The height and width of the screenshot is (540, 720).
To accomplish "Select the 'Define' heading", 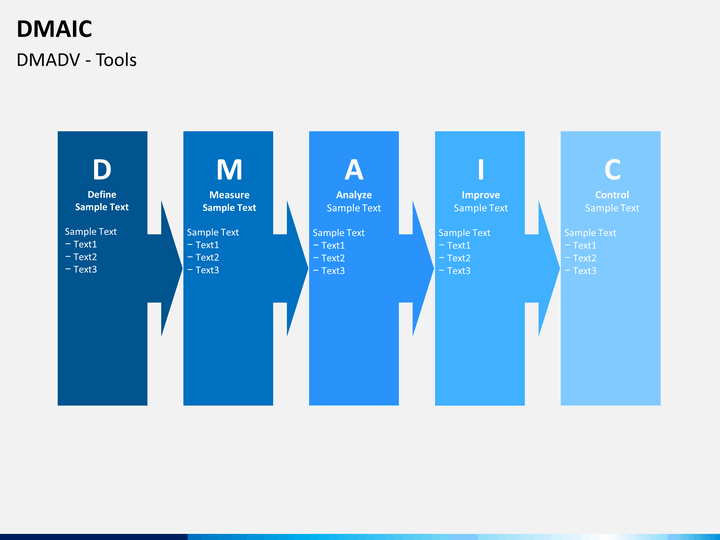I will [102, 194].
